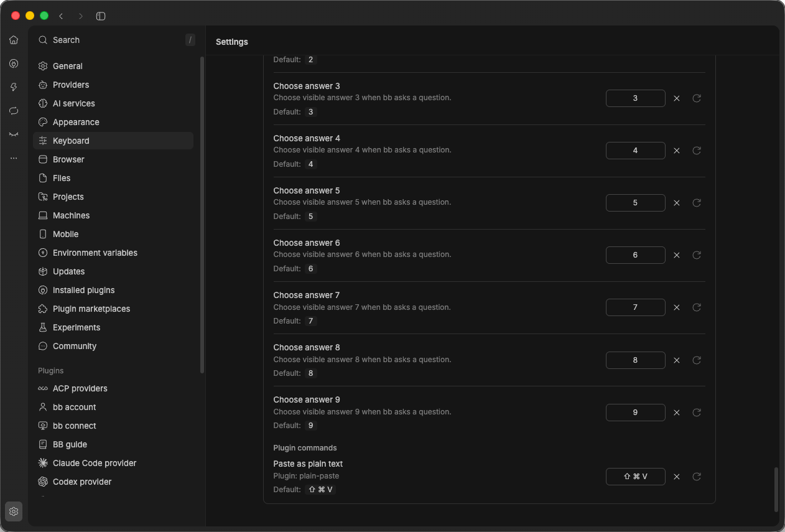Open Claude Code provider plugin

(113, 463)
